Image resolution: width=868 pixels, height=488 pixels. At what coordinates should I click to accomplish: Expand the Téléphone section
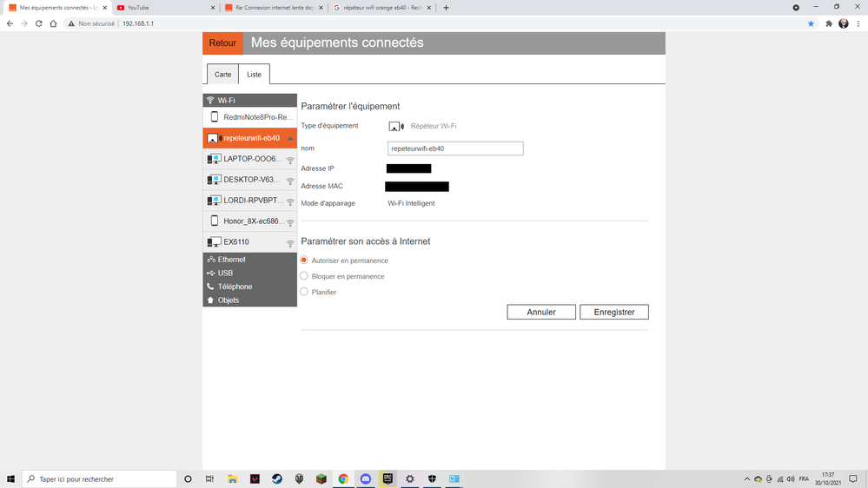pyautogui.click(x=249, y=287)
